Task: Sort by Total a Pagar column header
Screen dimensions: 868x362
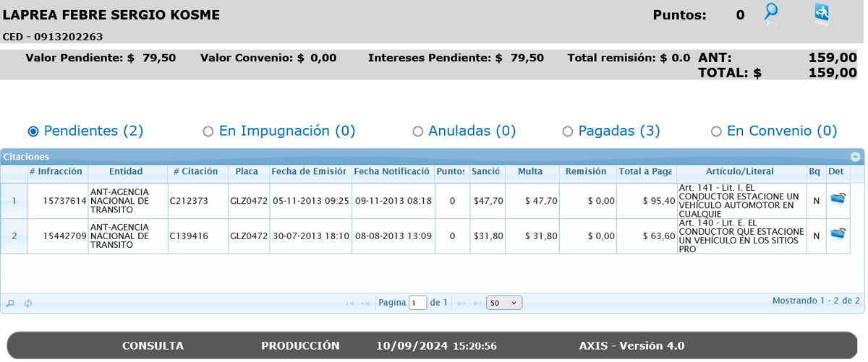Action: point(645,172)
